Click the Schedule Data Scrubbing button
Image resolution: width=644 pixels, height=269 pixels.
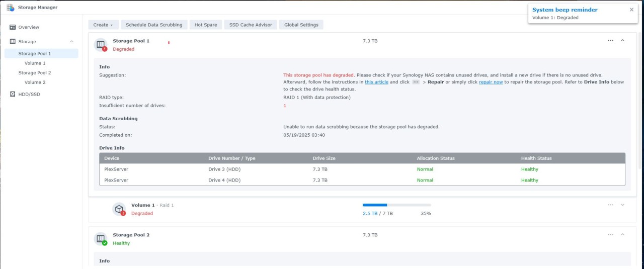coord(154,25)
